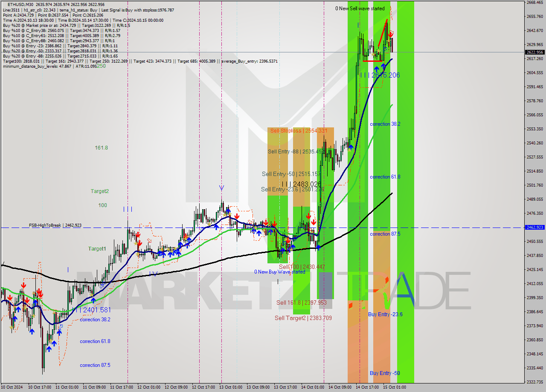Select the 2615.206 level marker label

coord(380,75)
